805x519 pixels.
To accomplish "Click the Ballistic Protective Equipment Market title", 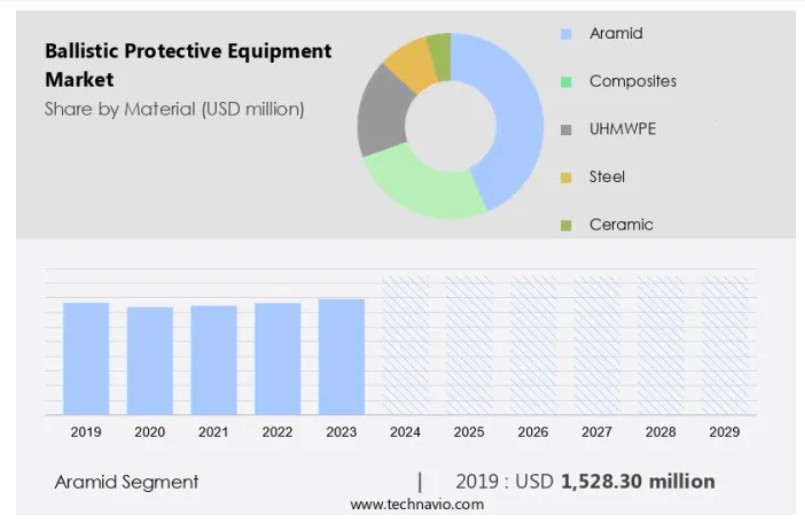I will tap(188, 65).
